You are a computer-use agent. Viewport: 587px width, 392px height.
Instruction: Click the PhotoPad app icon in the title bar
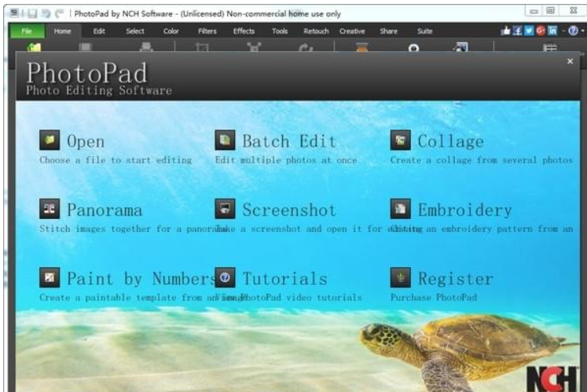(14, 13)
